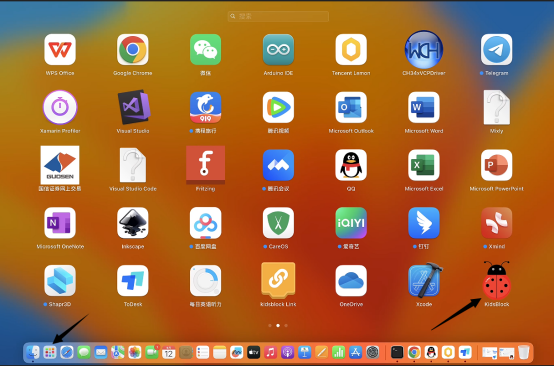Switch to the third Launchpad page dot

click(x=286, y=325)
